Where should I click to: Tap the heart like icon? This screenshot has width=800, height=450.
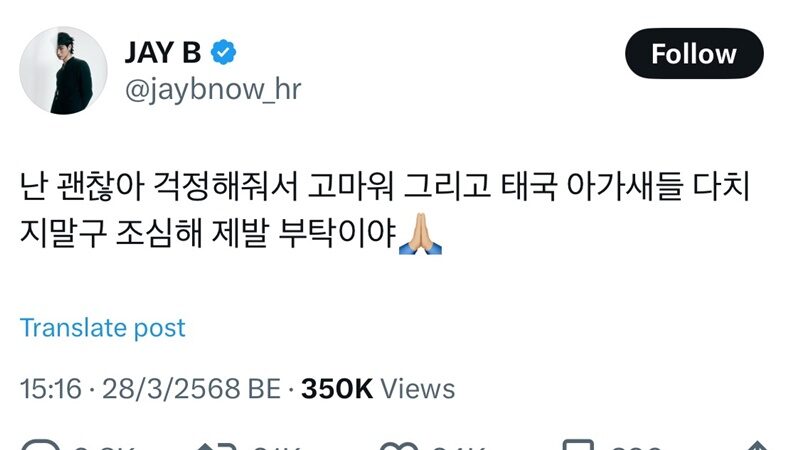398,446
